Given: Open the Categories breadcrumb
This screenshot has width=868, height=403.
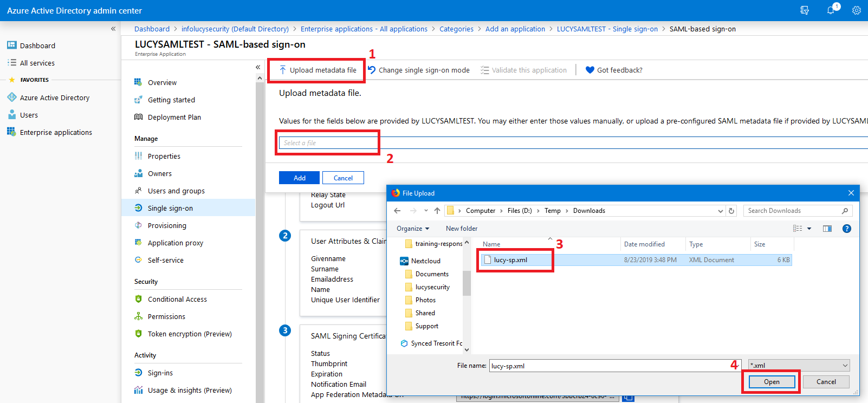Looking at the screenshot, I should coord(456,29).
